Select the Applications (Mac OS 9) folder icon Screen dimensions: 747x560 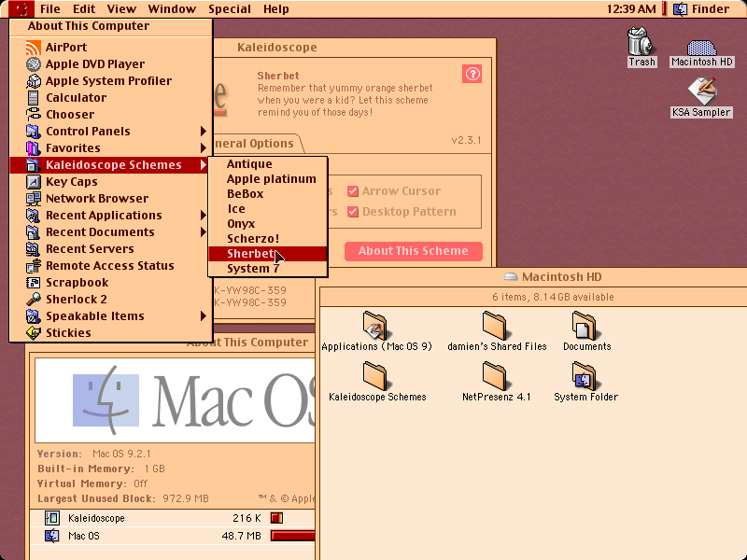(x=374, y=325)
